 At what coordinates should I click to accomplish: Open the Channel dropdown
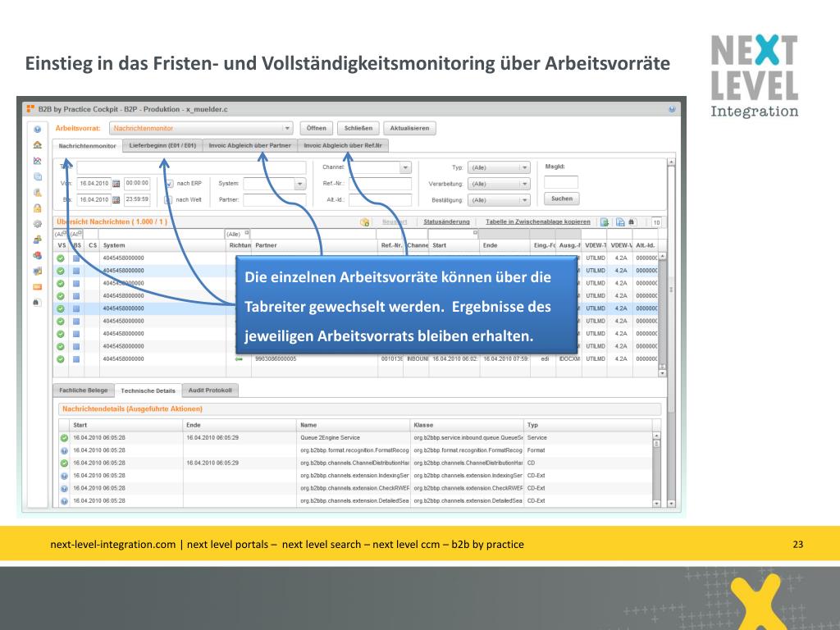405,167
